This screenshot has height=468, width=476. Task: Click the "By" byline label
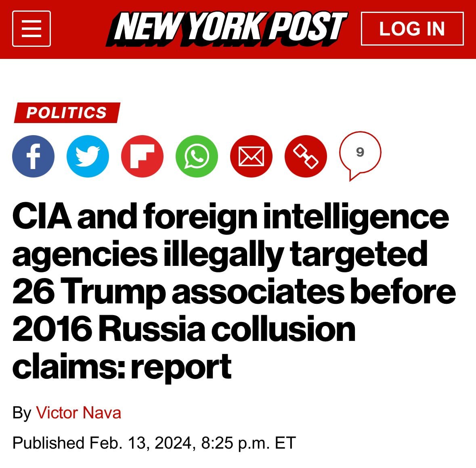[x=22, y=413]
